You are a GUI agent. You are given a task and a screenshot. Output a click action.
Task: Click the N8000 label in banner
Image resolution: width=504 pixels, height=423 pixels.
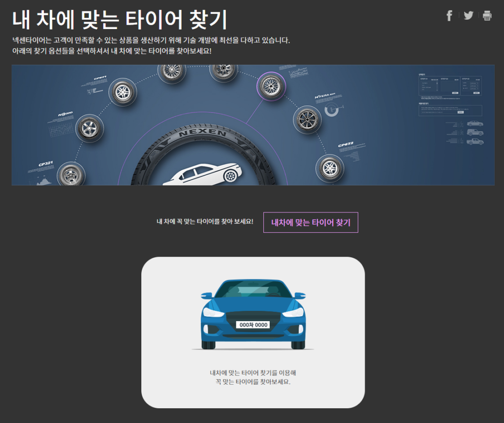65,114
